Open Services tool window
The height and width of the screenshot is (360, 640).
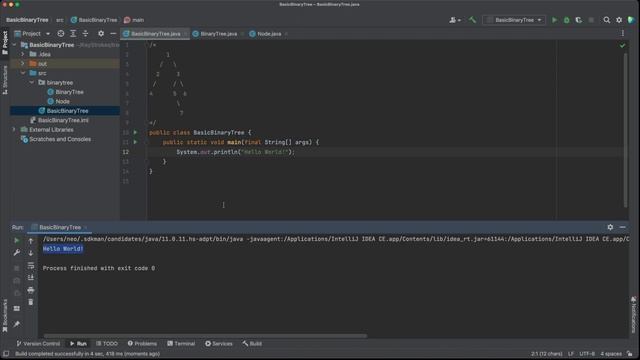tap(219, 344)
